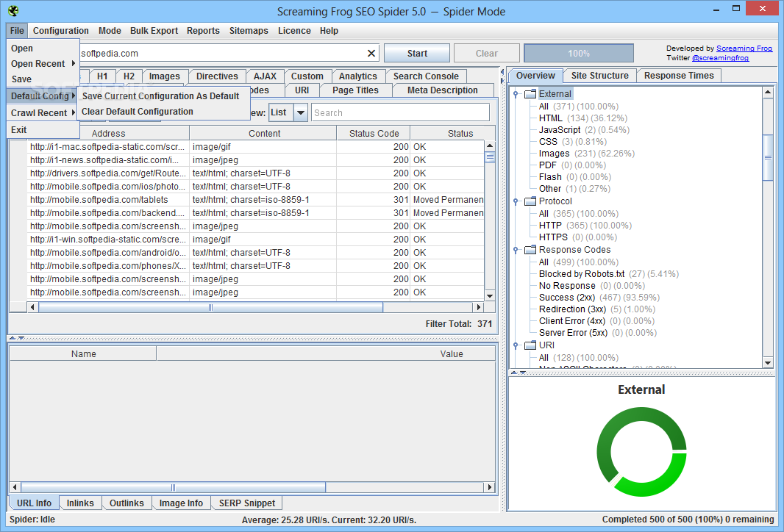The image size is (784, 532).
Task: Select Blocked by Robots.txt tree item
Action: pos(608,274)
